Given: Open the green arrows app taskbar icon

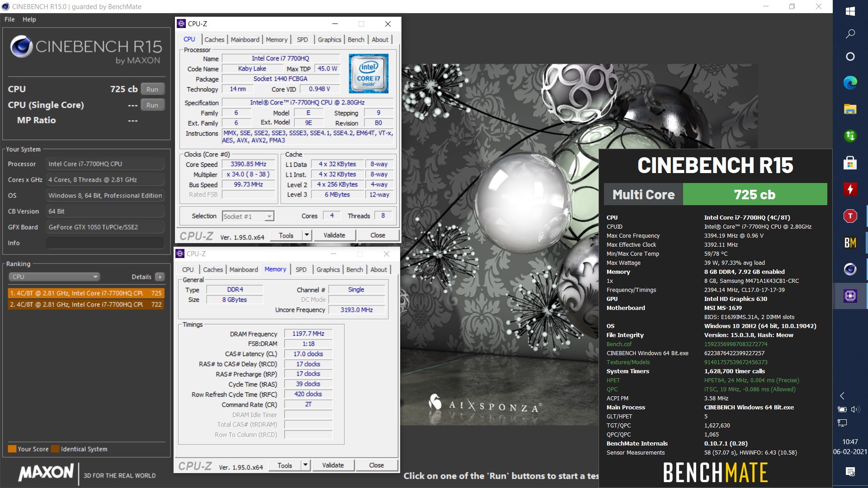Looking at the screenshot, I should tap(850, 136).
